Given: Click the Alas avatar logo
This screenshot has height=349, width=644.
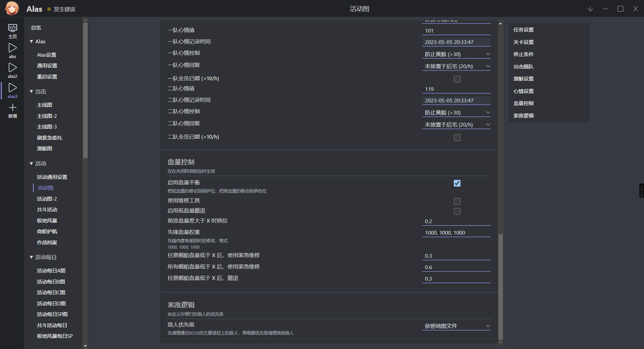Looking at the screenshot, I should pyautogui.click(x=12, y=8).
